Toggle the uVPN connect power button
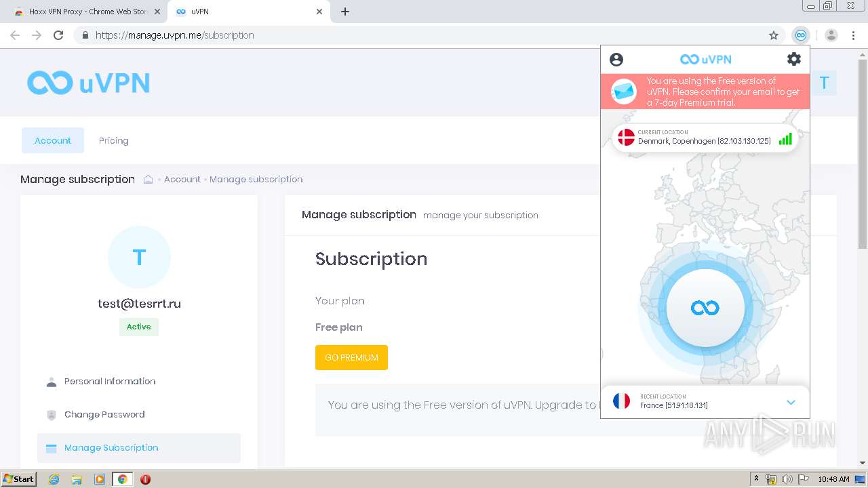This screenshot has height=488, width=868. (705, 308)
